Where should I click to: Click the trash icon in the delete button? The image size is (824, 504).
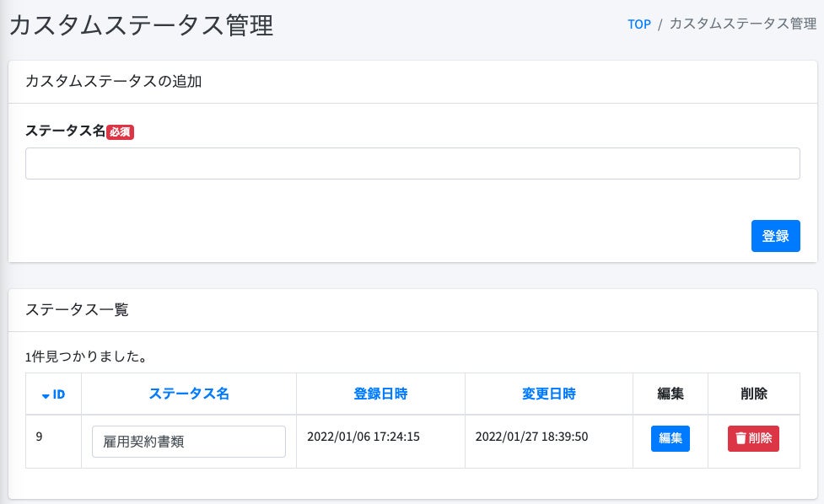click(740, 438)
